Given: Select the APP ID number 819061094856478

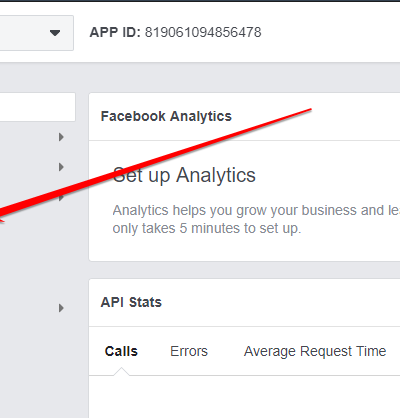Looking at the screenshot, I should click(x=203, y=32).
